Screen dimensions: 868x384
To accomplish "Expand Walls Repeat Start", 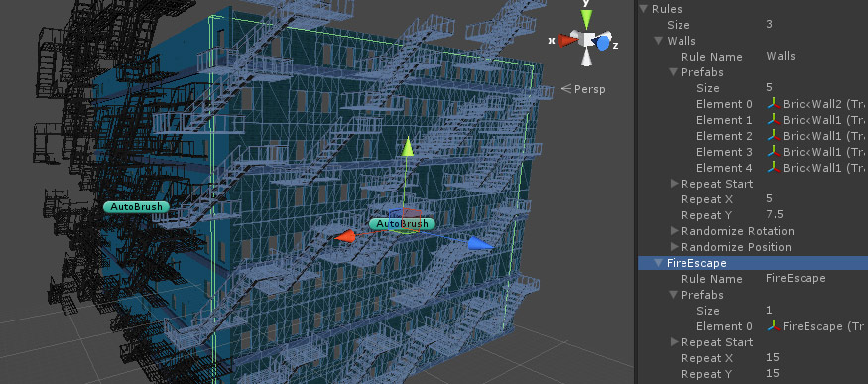I will coord(674,184).
